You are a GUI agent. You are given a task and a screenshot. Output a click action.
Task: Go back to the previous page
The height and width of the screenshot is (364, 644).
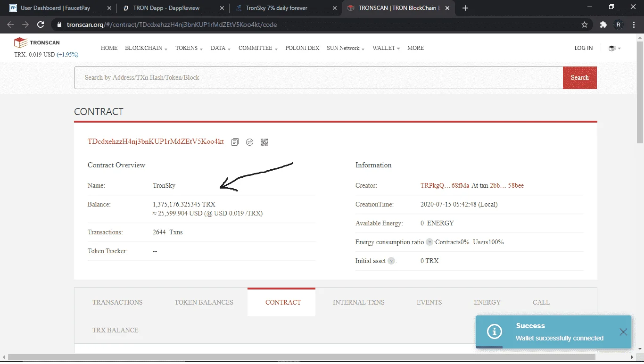tap(10, 25)
